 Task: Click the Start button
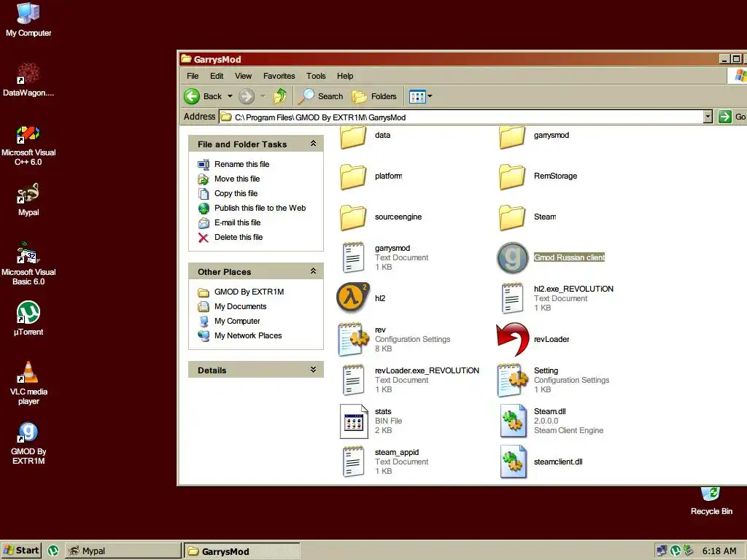click(x=21, y=551)
